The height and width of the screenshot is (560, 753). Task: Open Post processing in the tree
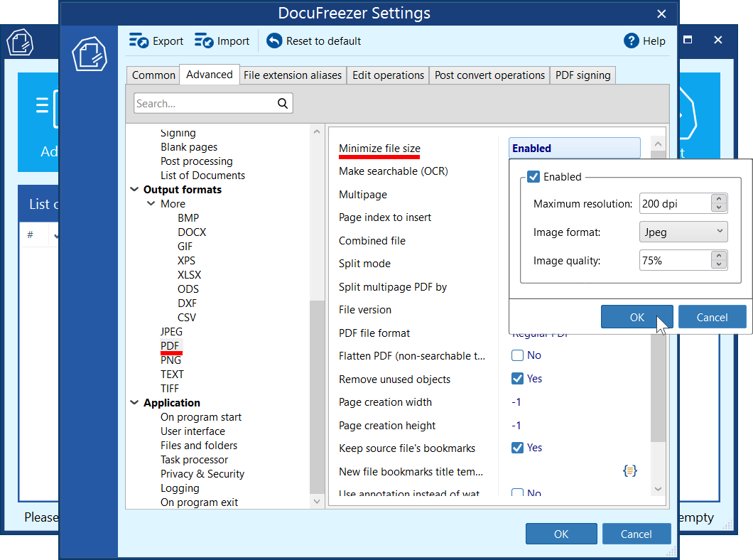(196, 161)
